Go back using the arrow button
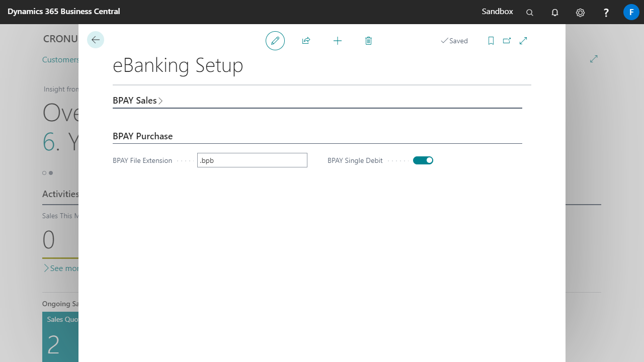 tap(96, 40)
